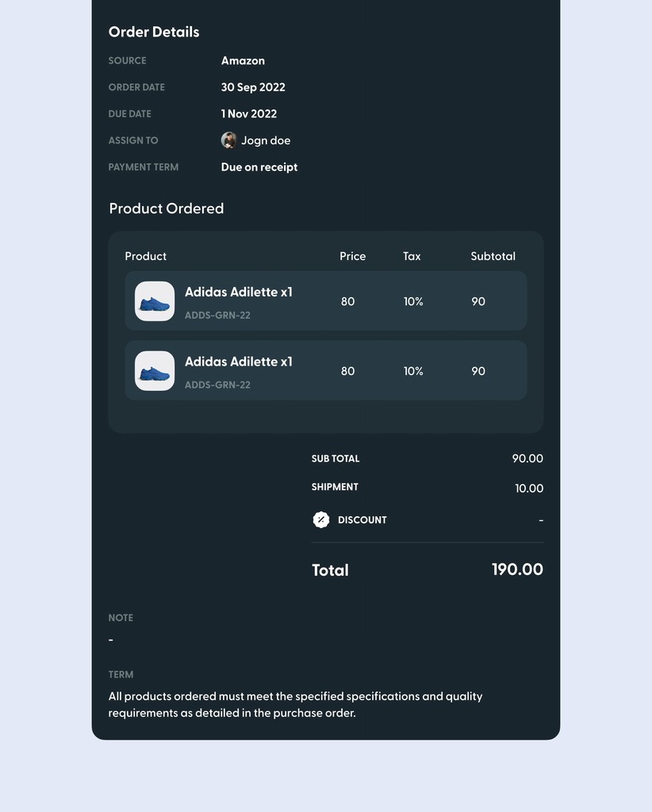Click the profile photo next to ASSIGN TO
Viewport: 652px width, 812px height.
pyautogui.click(x=228, y=140)
